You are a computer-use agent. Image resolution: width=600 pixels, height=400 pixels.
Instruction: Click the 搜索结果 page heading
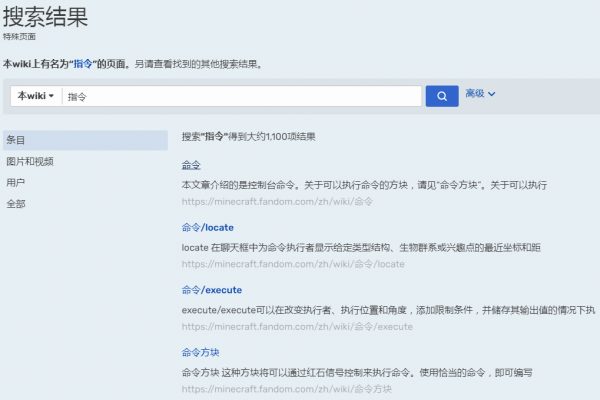click(46, 17)
